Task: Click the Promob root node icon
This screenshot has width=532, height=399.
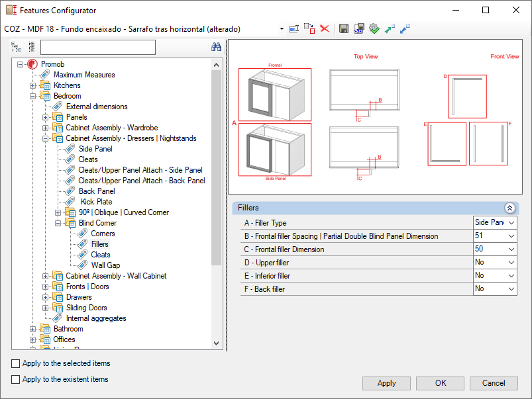Action: click(x=32, y=64)
